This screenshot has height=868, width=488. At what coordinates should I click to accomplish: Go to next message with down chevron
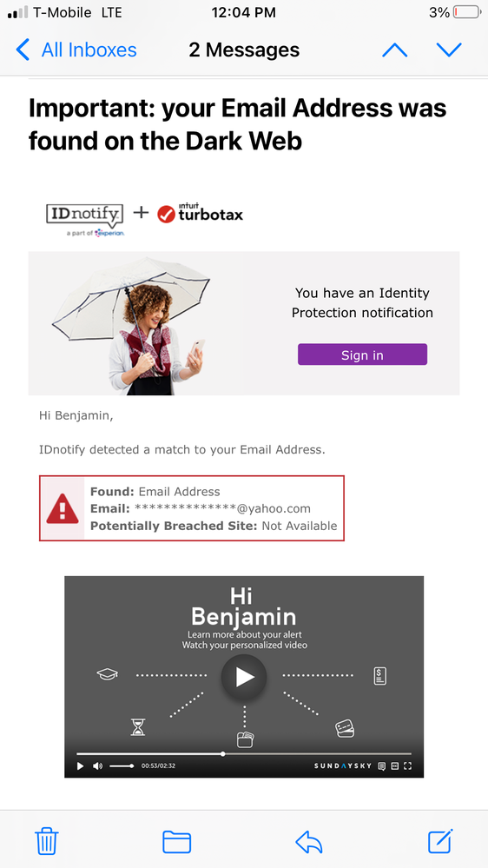pos(449,50)
